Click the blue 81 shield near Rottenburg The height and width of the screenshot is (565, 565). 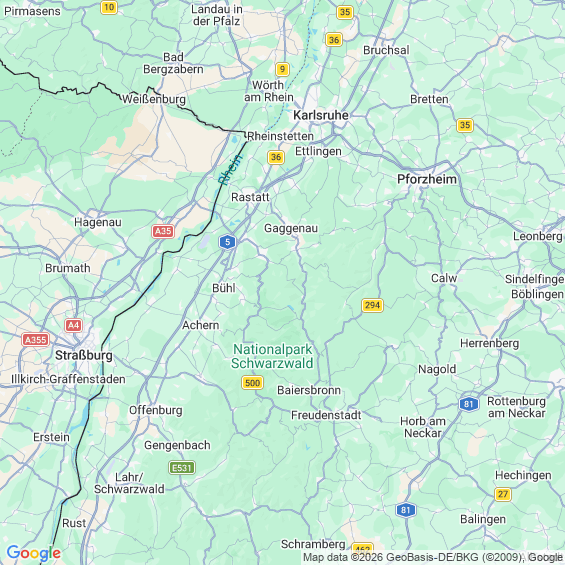(468, 404)
